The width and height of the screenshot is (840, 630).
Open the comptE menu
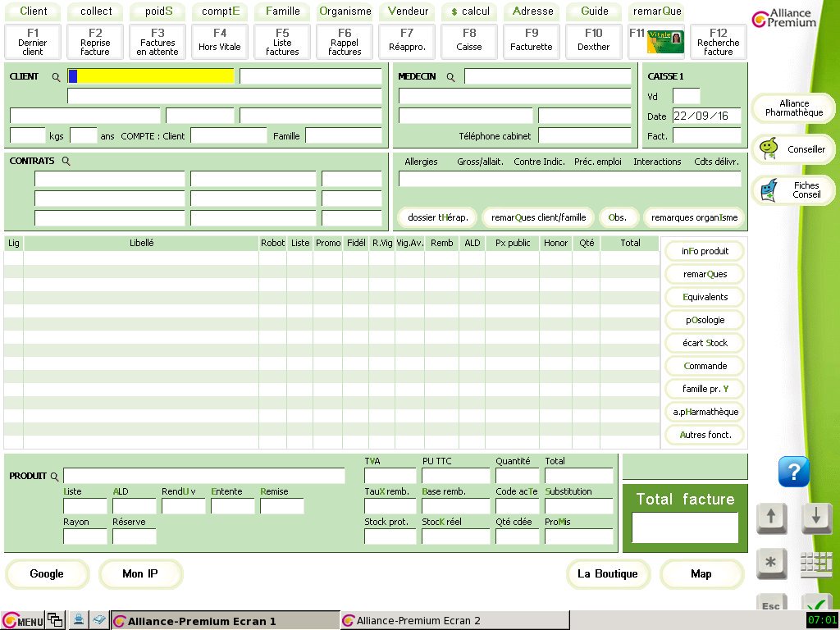(x=220, y=11)
